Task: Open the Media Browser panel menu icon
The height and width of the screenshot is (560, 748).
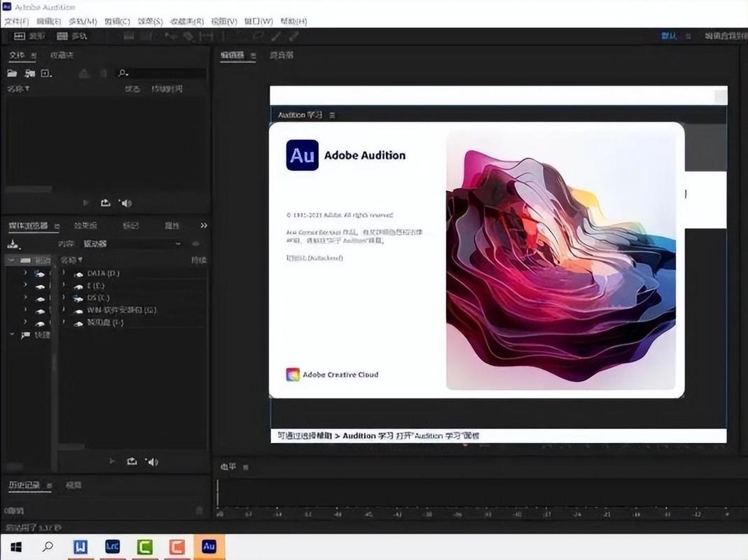Action: 57,226
